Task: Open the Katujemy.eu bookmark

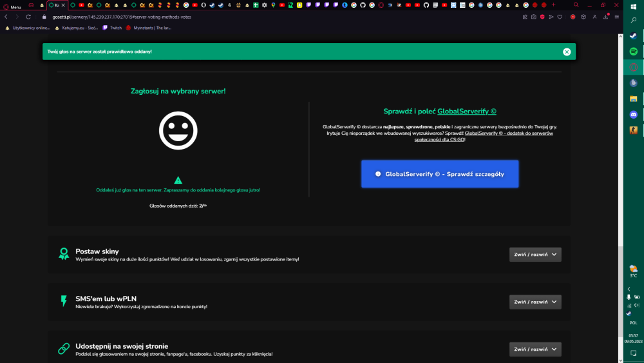Action: pyautogui.click(x=77, y=28)
